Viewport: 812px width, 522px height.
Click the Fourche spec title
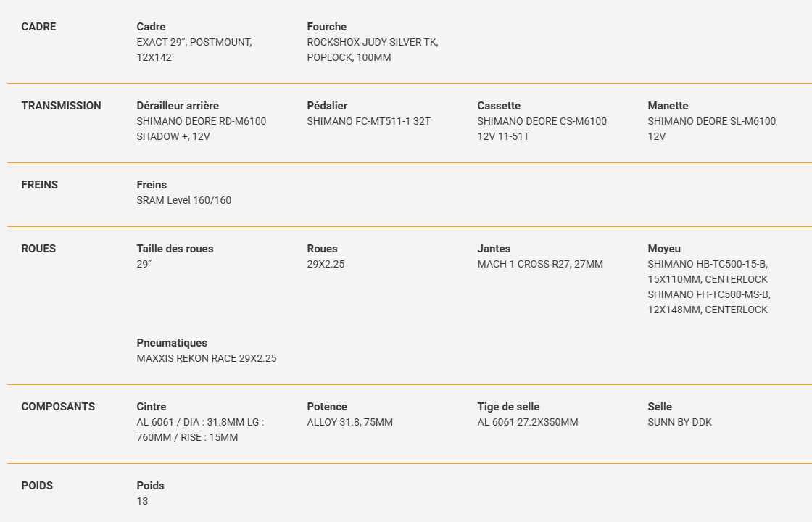pyautogui.click(x=326, y=27)
